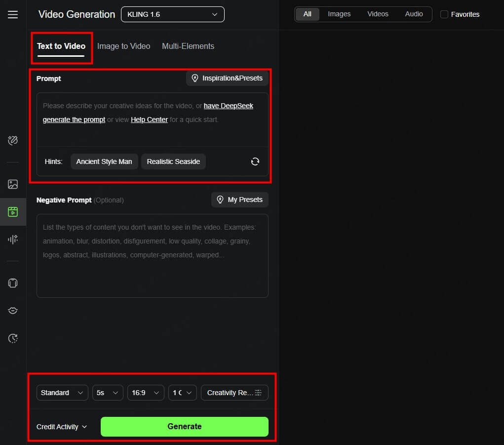Change the 5s duration dropdown

[x=108, y=393]
